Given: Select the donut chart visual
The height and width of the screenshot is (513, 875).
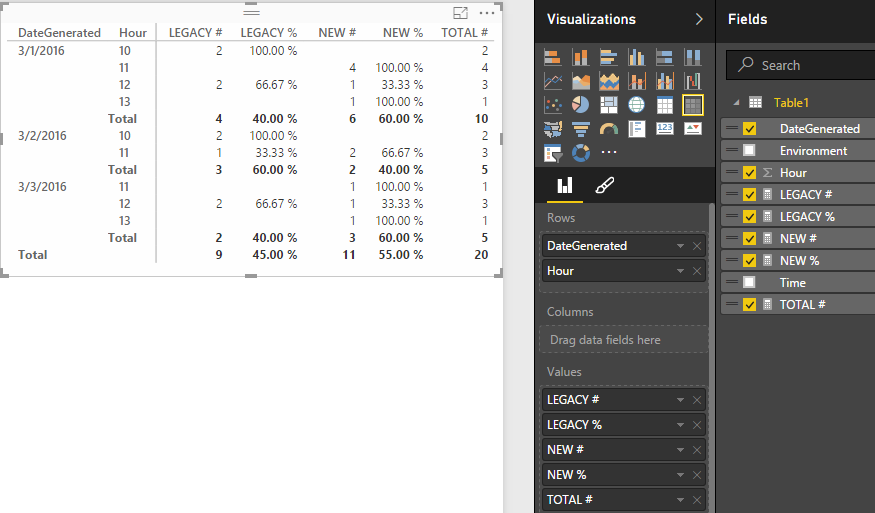Looking at the screenshot, I should pos(580,153).
